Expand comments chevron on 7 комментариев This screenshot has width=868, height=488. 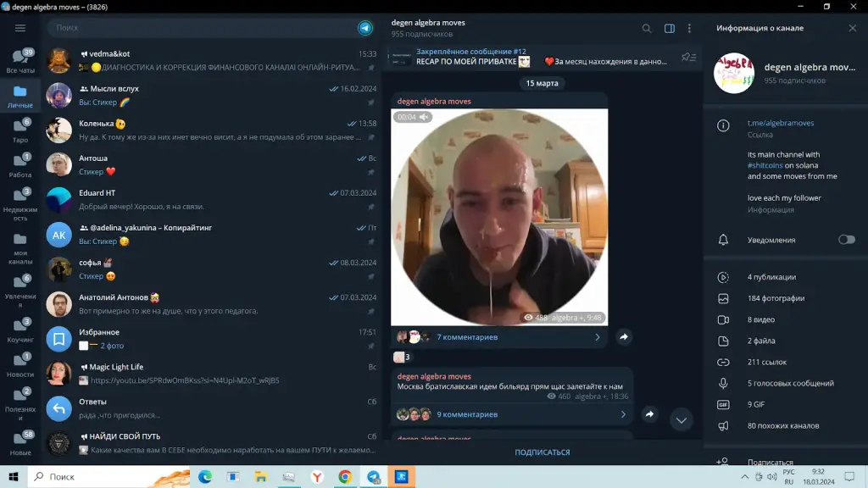point(598,336)
